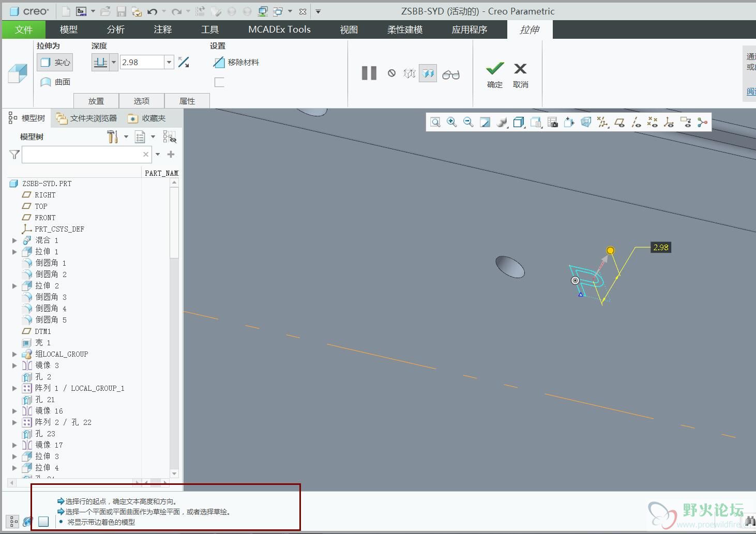
Task: Toggle datum point display icon
Action: click(x=653, y=123)
